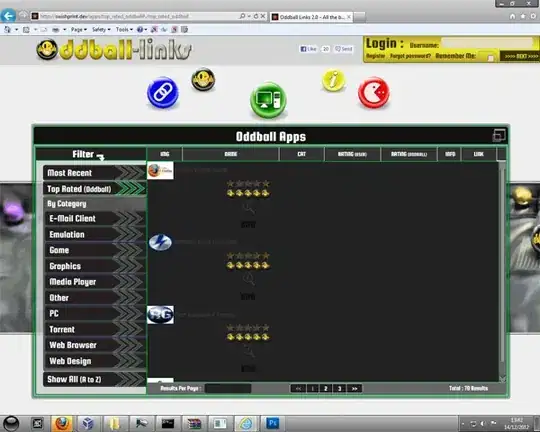Open the WinRAR icon in the taskbar
This screenshot has width=540, height=432.
pos(194,423)
